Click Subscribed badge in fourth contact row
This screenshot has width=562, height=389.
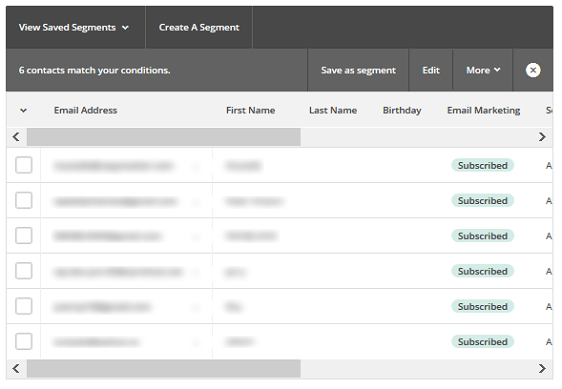(482, 271)
